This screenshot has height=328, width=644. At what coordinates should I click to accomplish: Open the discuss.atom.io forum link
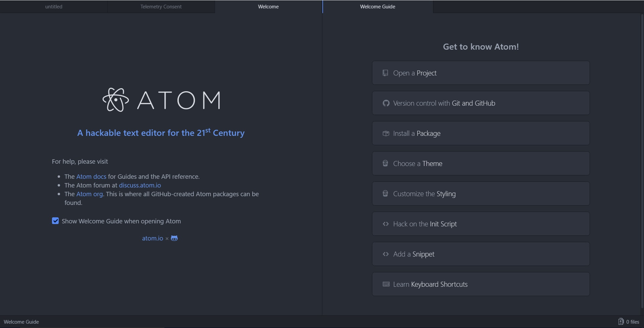(x=140, y=185)
